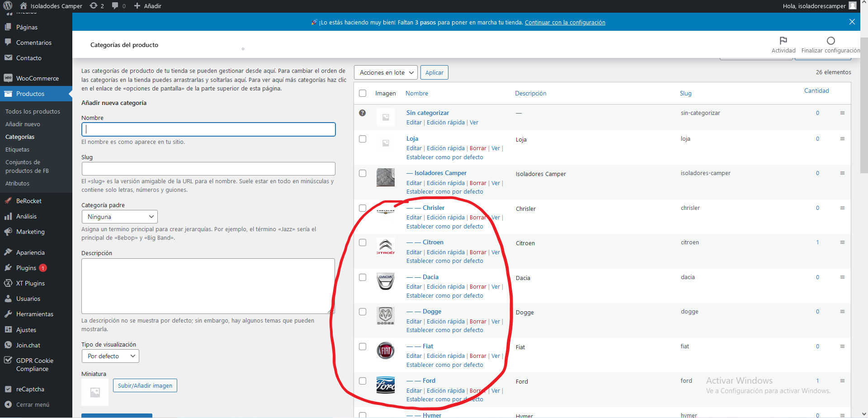Open Análisis in the sidebar
Screen dimensions: 868x418
click(36, 216)
